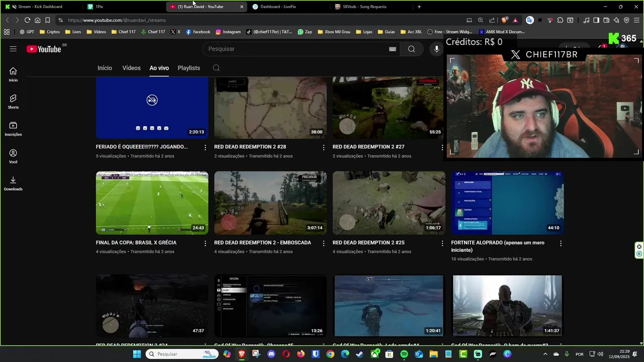Screen dimensions: 644x362
Task: Open options for FINAL DA COPA video
Action: (x=205, y=243)
